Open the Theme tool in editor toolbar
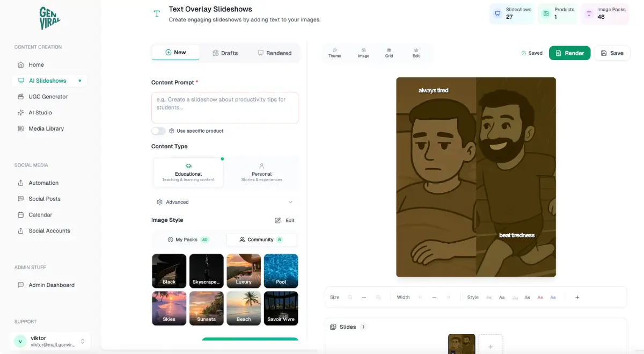This screenshot has width=644, height=354. pos(334,53)
